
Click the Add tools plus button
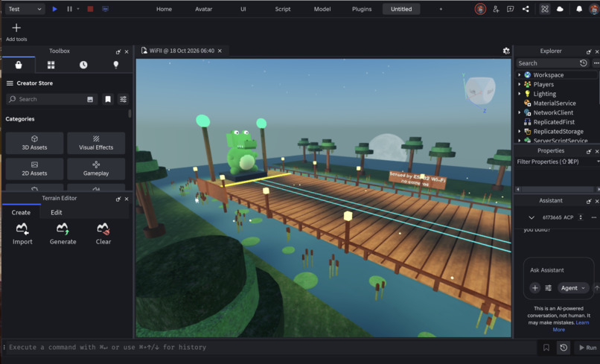pos(16,28)
